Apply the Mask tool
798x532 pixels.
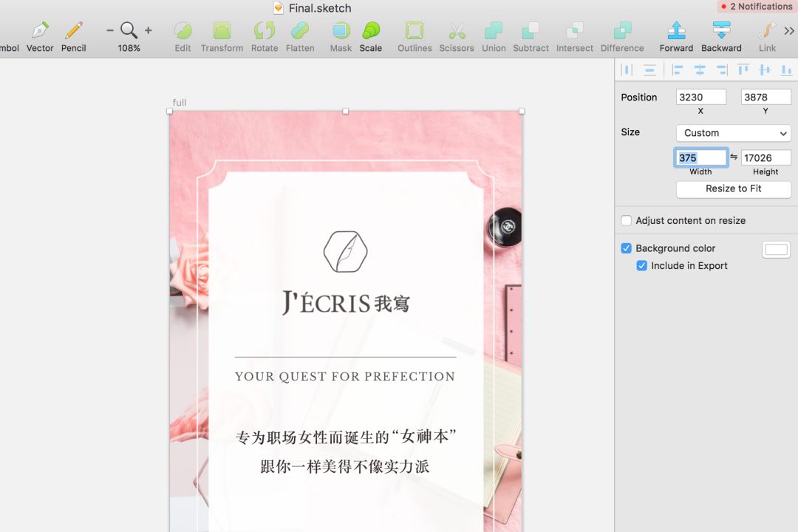coord(341,36)
